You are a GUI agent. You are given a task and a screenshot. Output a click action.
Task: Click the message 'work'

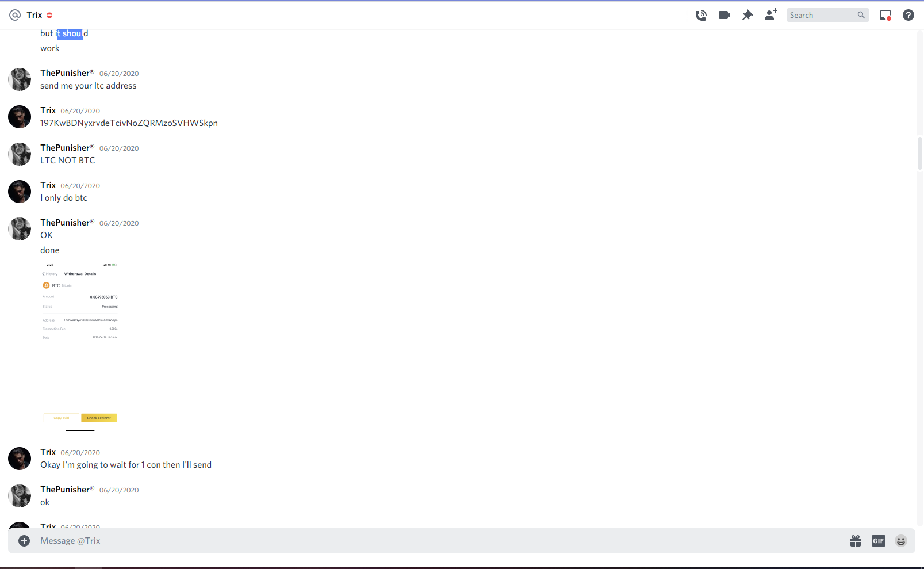[x=50, y=48]
